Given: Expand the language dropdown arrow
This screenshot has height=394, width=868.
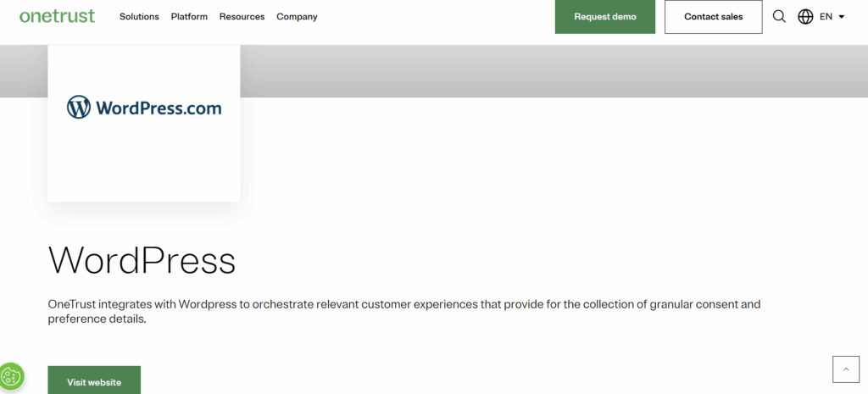Looking at the screenshot, I should pos(842,17).
